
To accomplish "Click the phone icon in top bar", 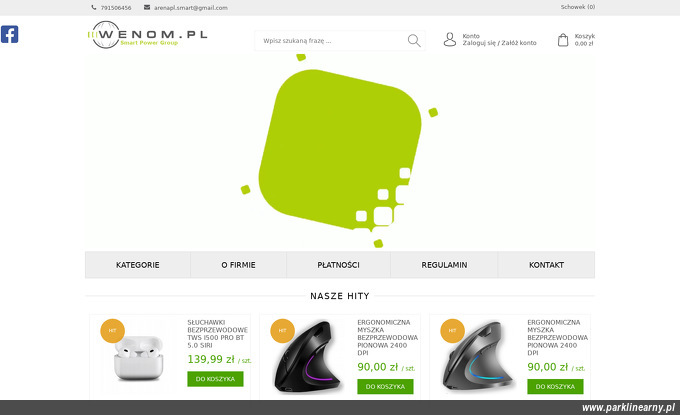I will pyautogui.click(x=94, y=7).
